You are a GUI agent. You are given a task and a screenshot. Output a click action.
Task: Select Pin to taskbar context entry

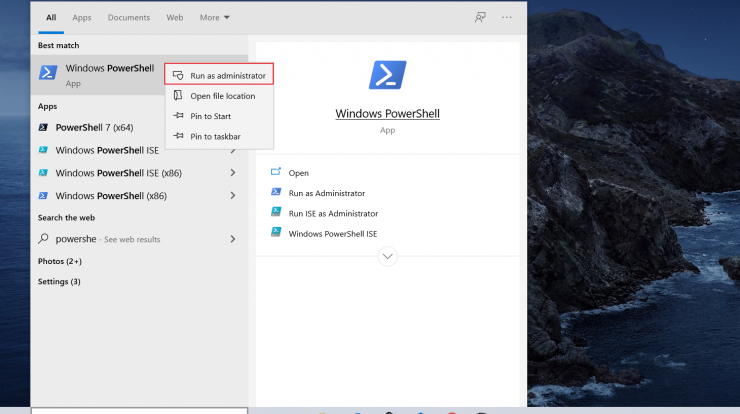219,136
